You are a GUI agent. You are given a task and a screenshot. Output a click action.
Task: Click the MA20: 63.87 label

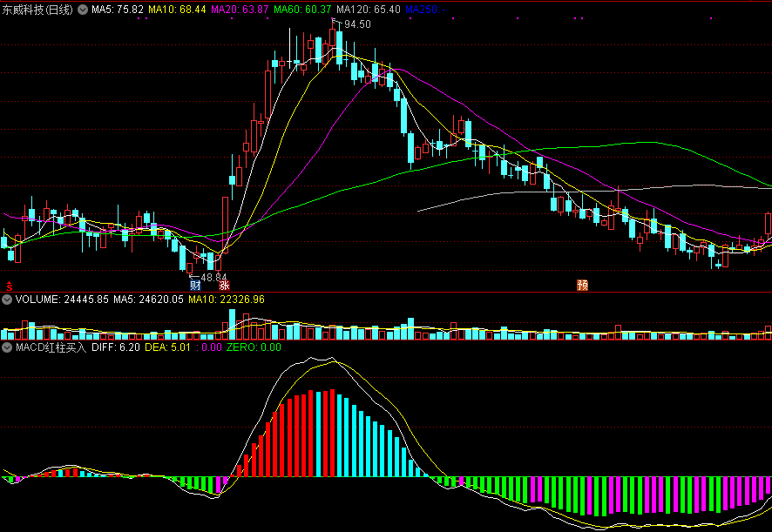[240, 10]
